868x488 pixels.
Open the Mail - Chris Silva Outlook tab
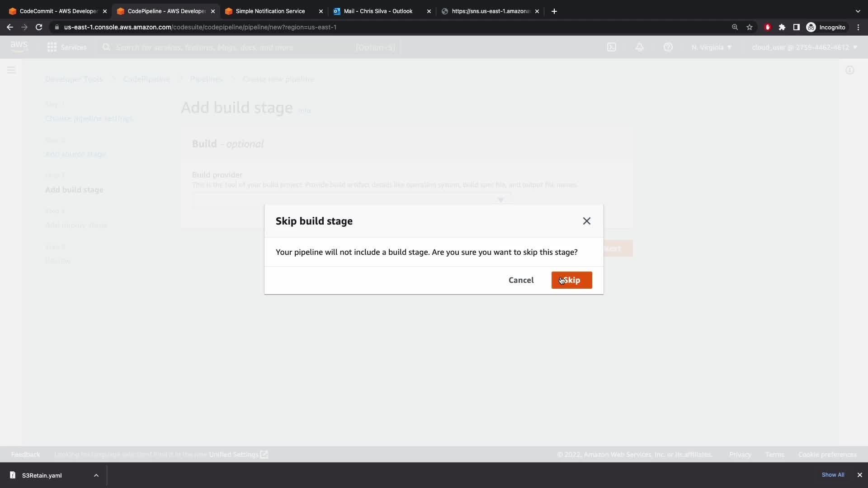378,11
